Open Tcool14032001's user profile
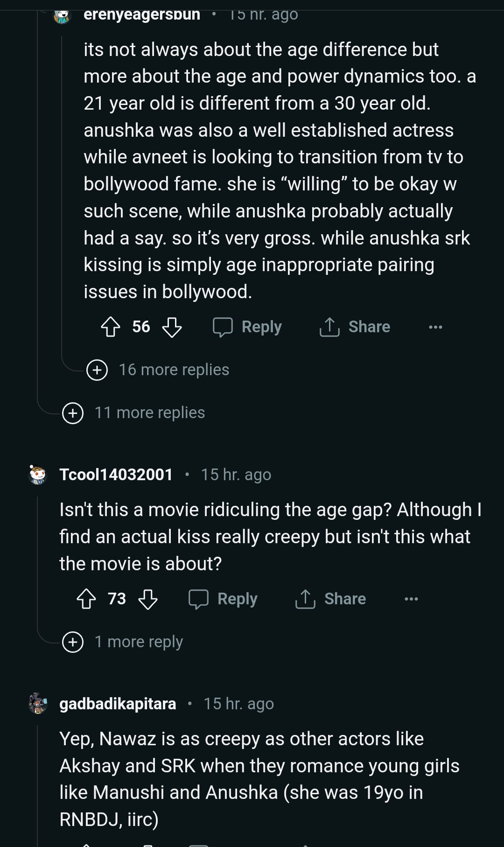 pyautogui.click(x=116, y=475)
